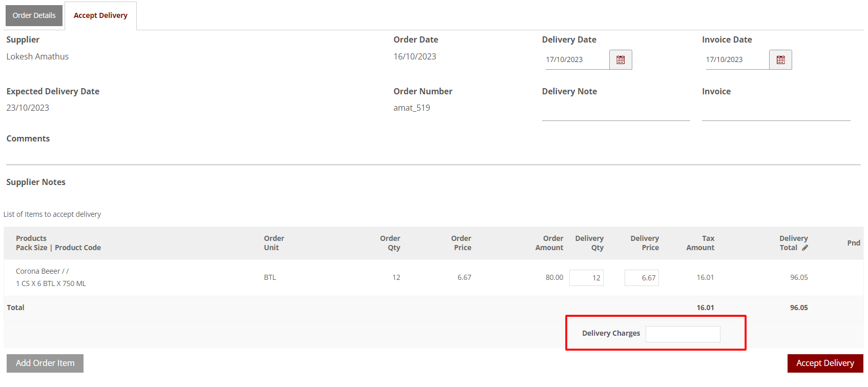Click the Comments input area

(433, 156)
